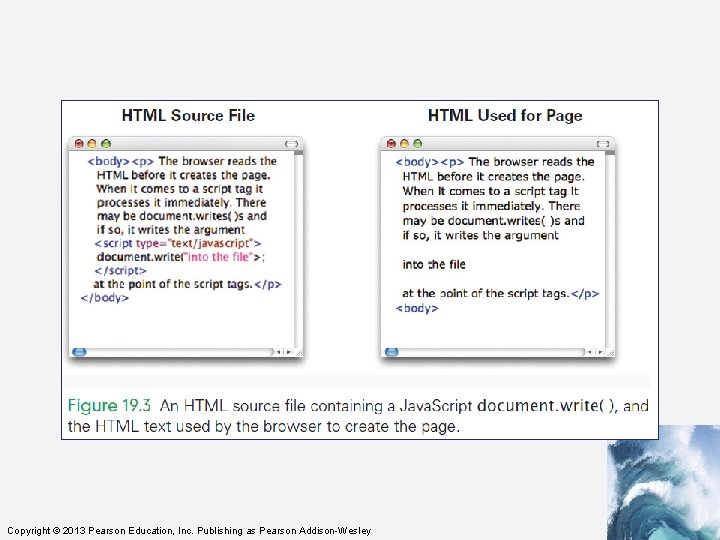720x540 pixels.
Task: Minimize the HTML Source File window with the yellow button
Action: click(x=92, y=144)
